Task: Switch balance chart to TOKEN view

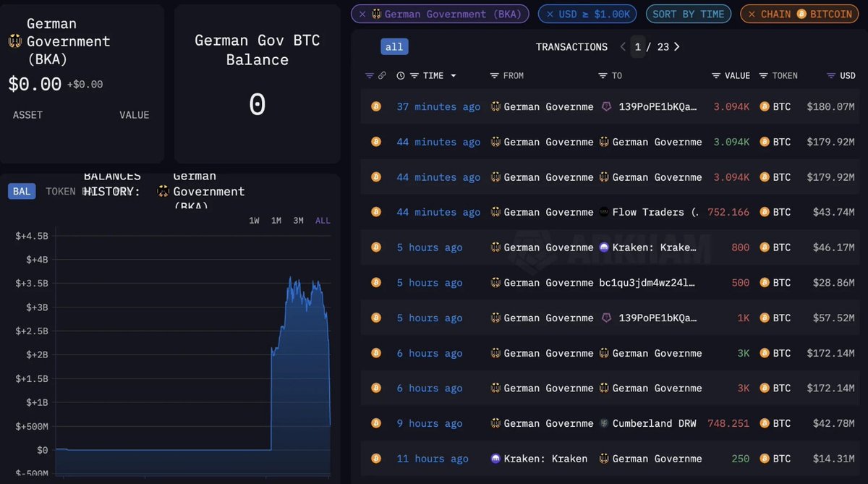Action: pyautogui.click(x=61, y=191)
